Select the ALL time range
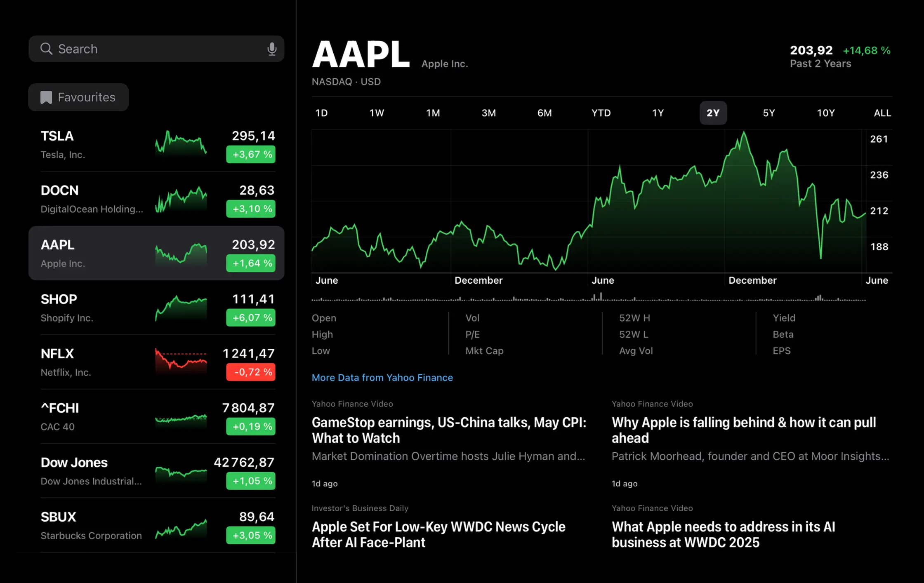Image resolution: width=924 pixels, height=583 pixels. (x=882, y=113)
